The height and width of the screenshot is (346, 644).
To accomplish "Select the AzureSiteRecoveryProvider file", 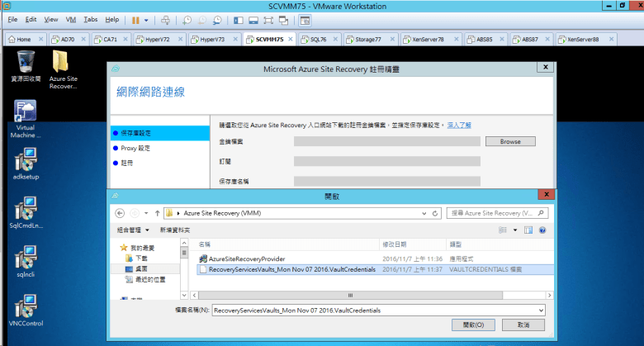I will click(x=246, y=258).
